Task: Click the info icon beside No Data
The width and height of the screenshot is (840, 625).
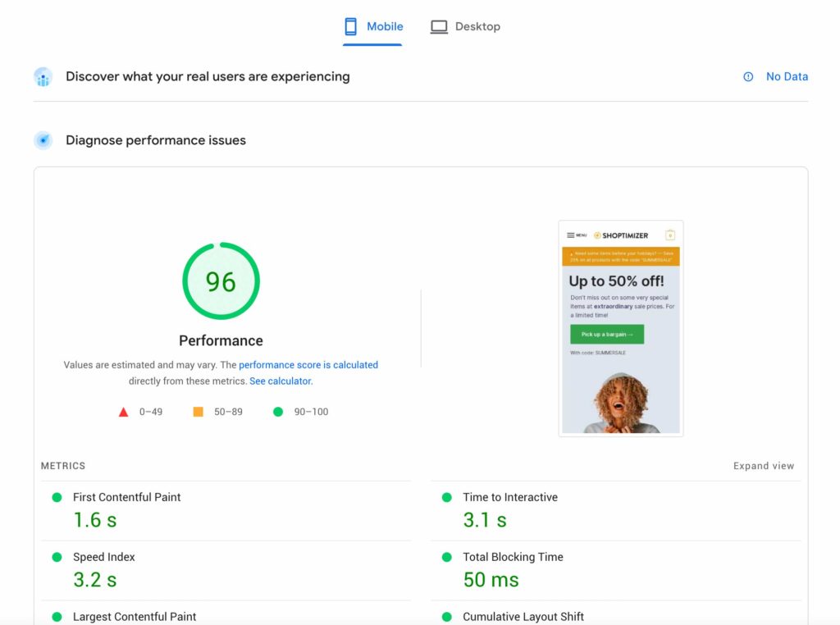Action: (x=747, y=76)
